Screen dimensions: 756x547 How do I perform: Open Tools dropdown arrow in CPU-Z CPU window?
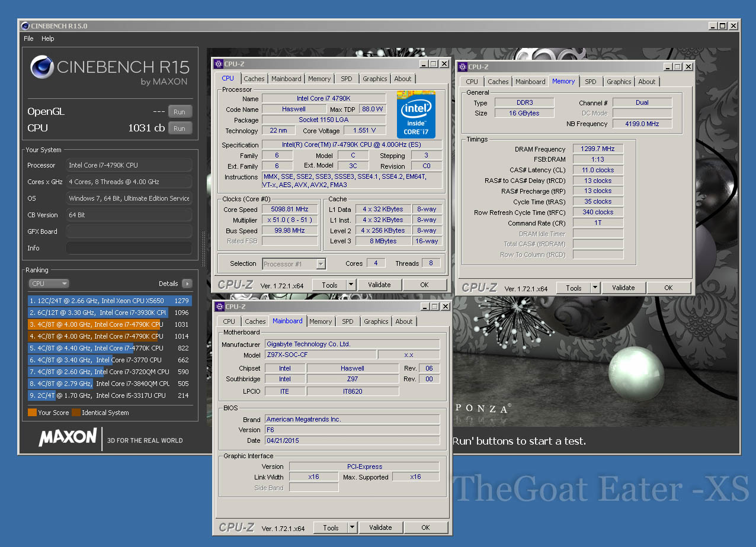[351, 285]
